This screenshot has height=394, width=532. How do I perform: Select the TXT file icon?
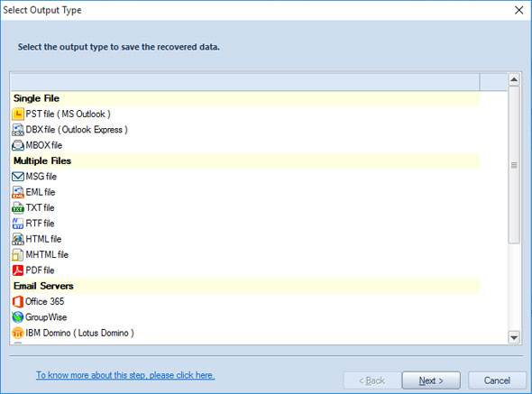coord(18,207)
